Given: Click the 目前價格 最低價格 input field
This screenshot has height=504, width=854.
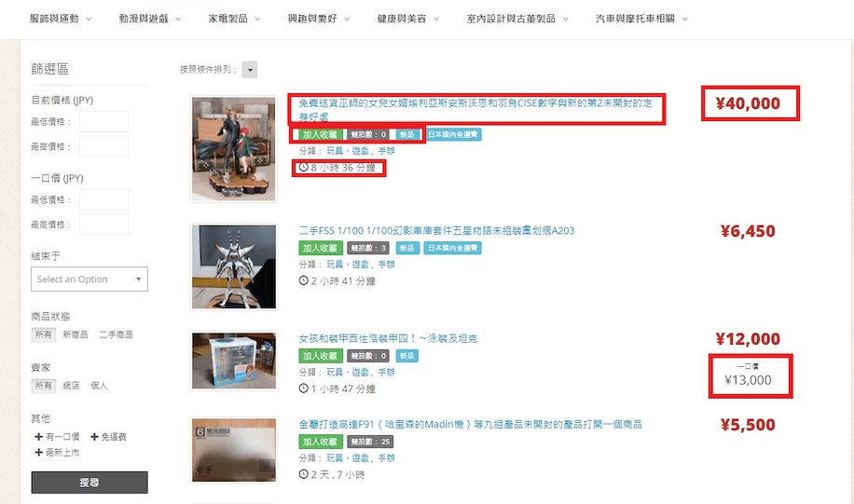Looking at the screenshot, I should click(x=104, y=121).
